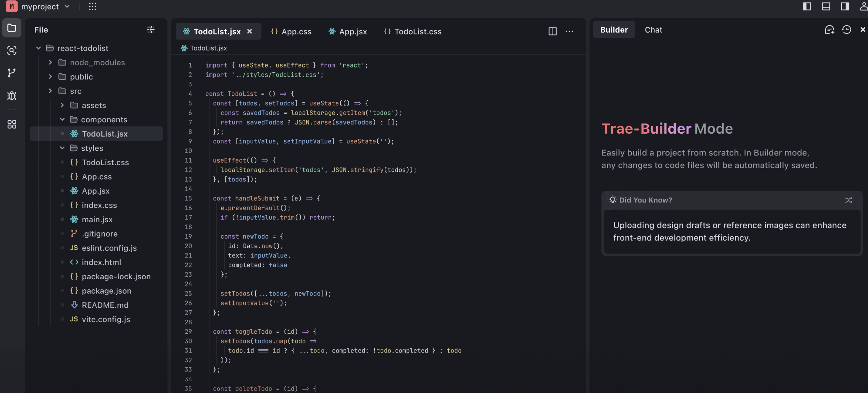Viewport: 868px width, 393px height.
Task: Toggle the right side panel layout
Action: tap(845, 7)
